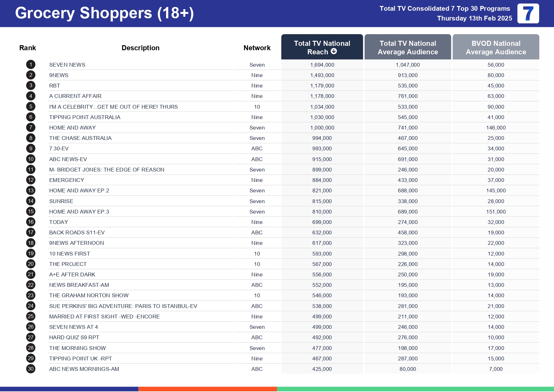Click the rank 23 circle badge
Viewport: 554px width, 392px height.
[x=31, y=295]
